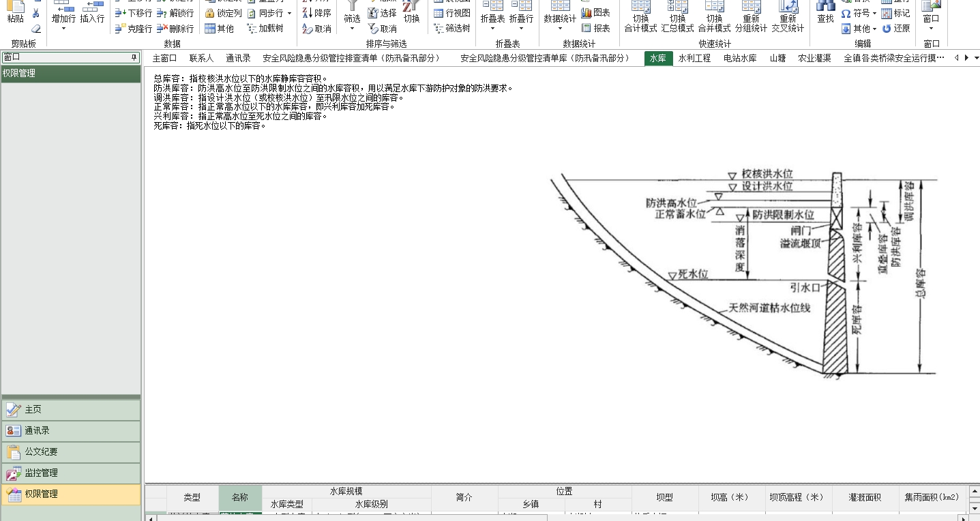Select 权限管理 in the sidebar
Viewport: 980px width, 521px height.
(71, 494)
